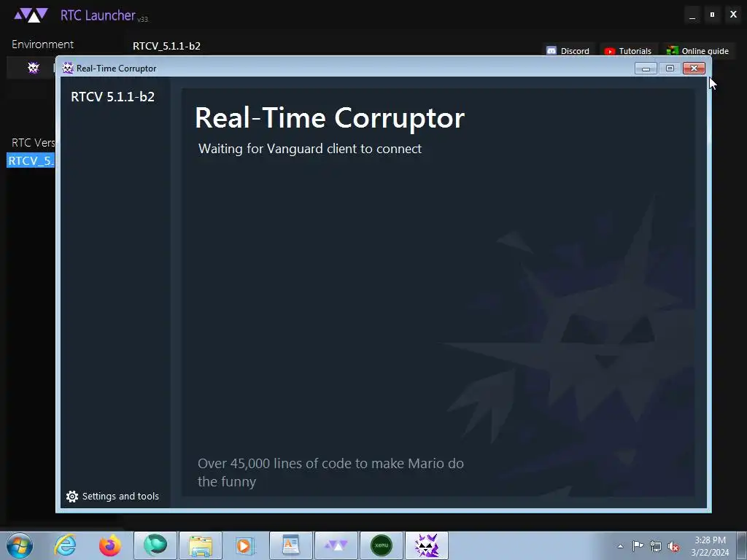Switch to Real-Time Corruptor taskbar item
This screenshot has width=747, height=560.
427,545
